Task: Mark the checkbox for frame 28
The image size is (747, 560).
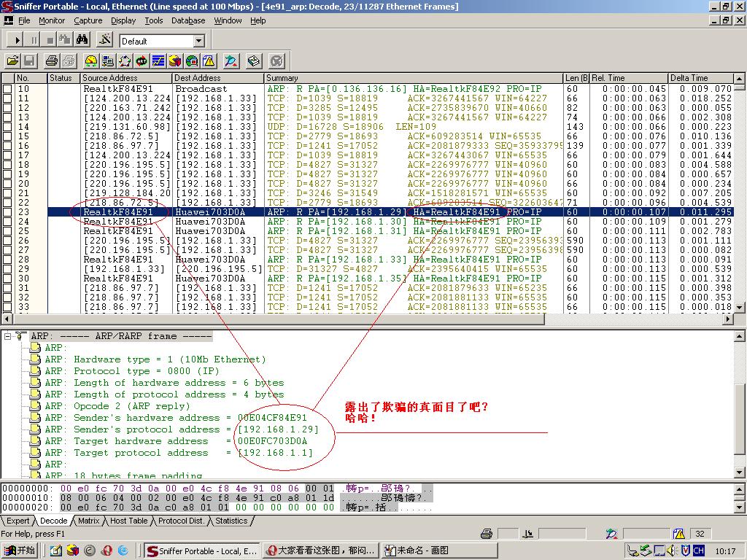Action: [x=7, y=260]
